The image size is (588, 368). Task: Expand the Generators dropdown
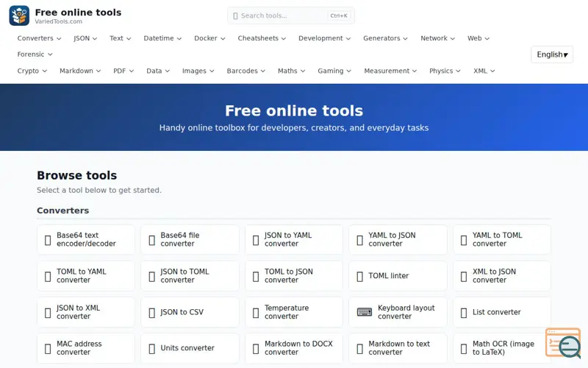coord(385,38)
